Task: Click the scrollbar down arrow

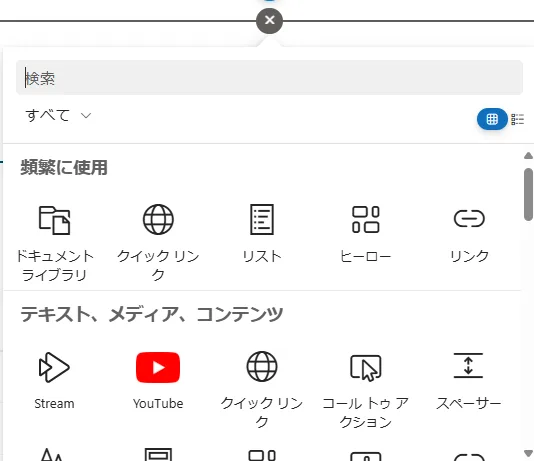Action: [x=528, y=453]
